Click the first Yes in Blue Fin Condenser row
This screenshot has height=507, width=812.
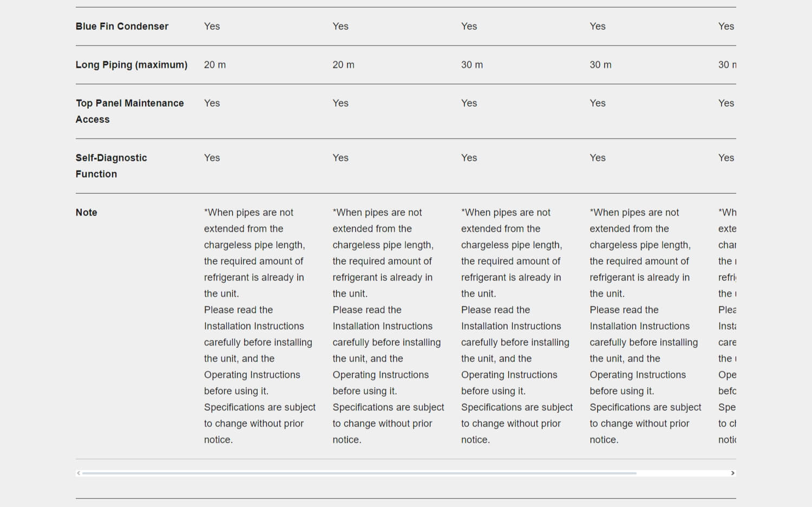point(212,27)
